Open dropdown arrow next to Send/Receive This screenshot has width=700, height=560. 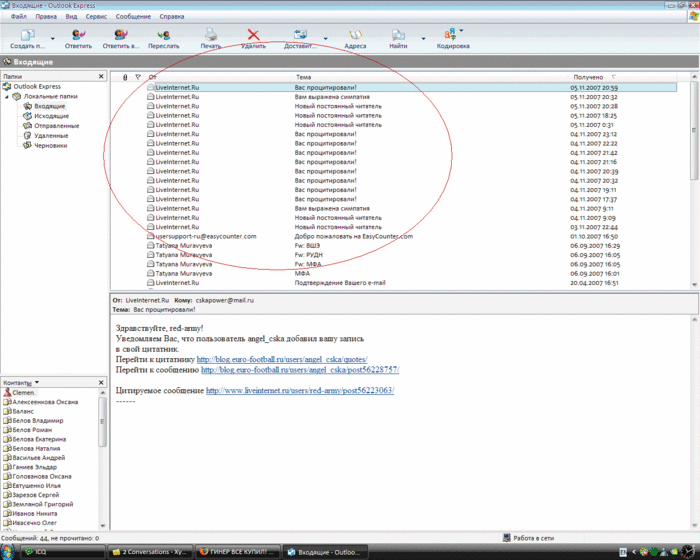pos(325,39)
